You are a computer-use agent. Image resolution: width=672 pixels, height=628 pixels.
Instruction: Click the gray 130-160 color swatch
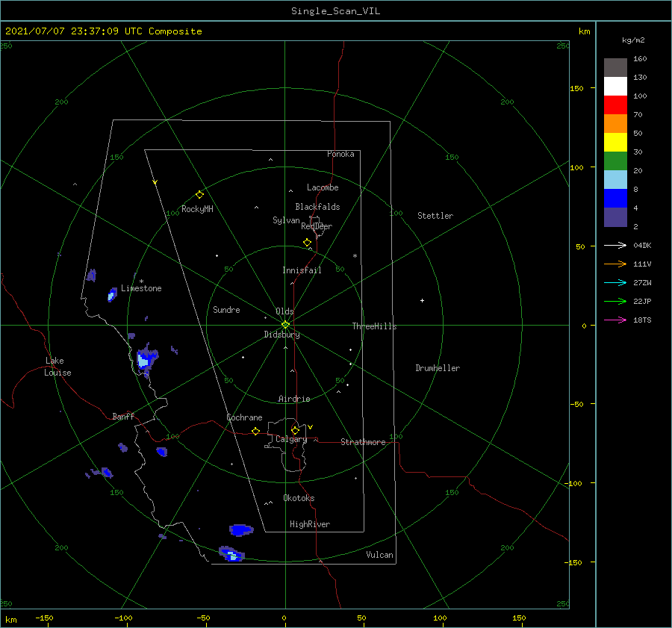[615, 68]
